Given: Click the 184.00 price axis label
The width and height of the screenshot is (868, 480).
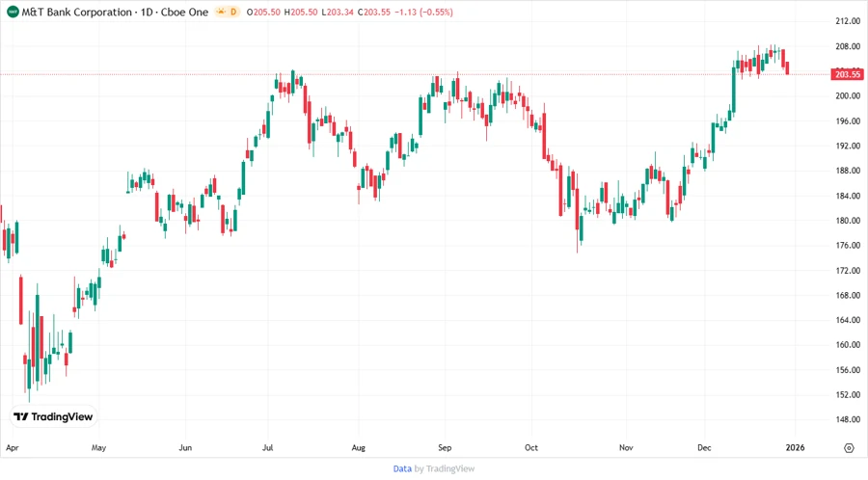Looking at the screenshot, I should [x=848, y=196].
